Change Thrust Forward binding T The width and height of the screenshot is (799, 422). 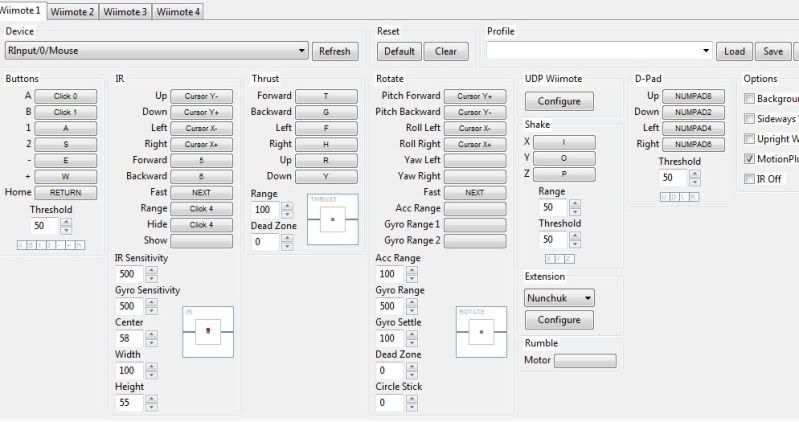tap(326, 96)
